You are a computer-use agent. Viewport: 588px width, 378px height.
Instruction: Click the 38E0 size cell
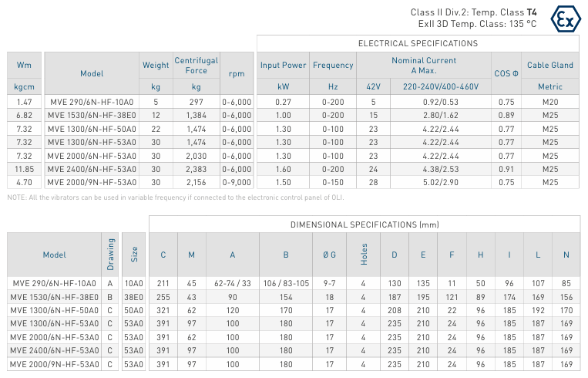134,296
